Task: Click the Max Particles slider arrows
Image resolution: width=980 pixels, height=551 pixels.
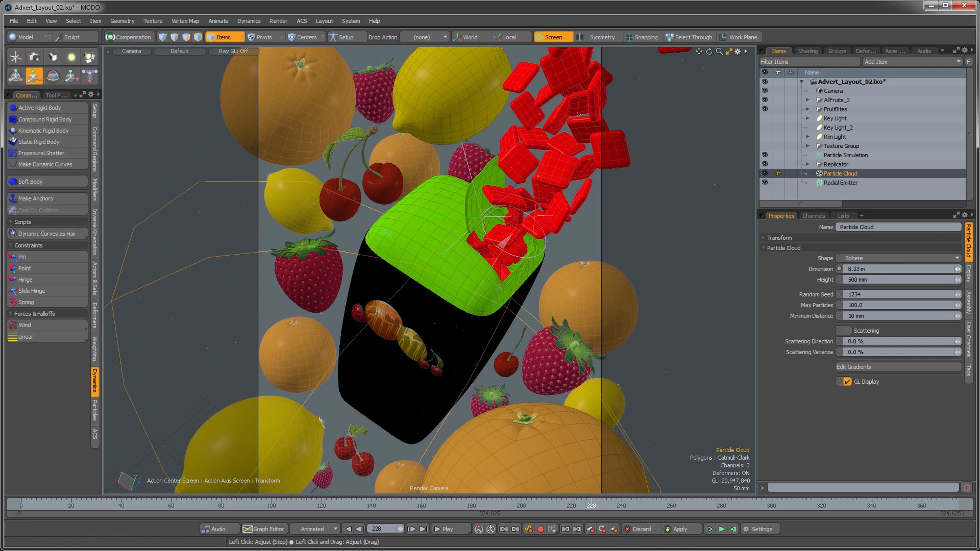Action: [958, 305]
